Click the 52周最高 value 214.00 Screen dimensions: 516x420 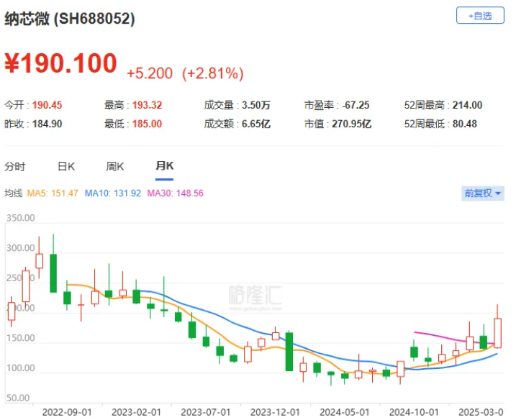tap(467, 105)
